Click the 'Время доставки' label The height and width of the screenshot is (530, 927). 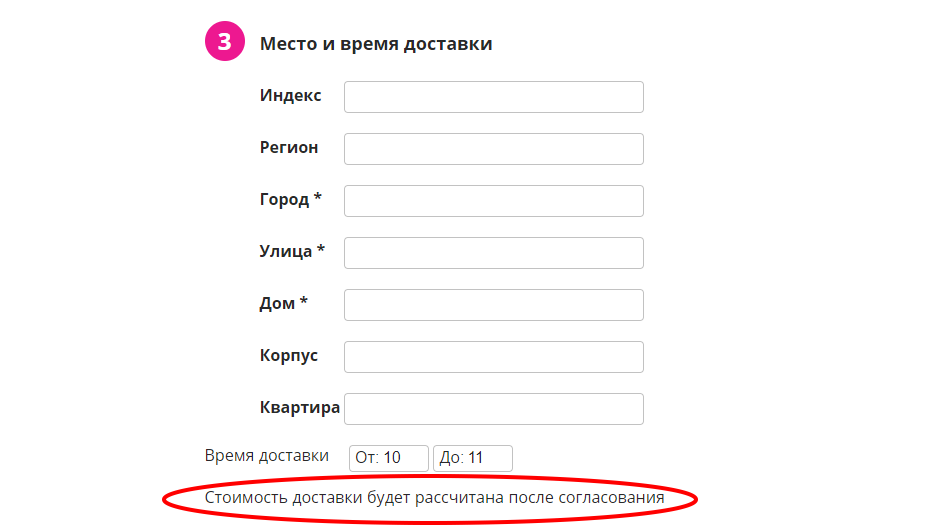(266, 456)
